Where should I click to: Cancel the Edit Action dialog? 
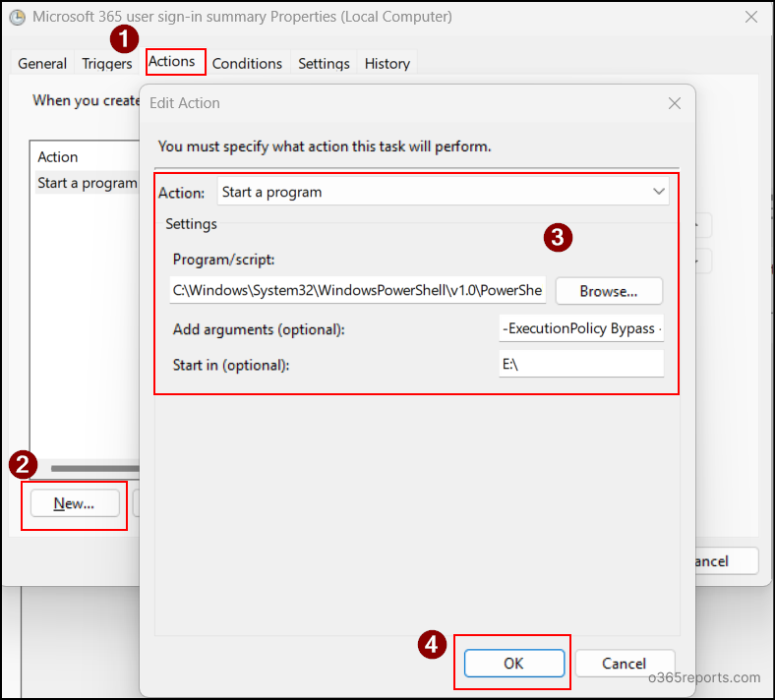coord(625,663)
